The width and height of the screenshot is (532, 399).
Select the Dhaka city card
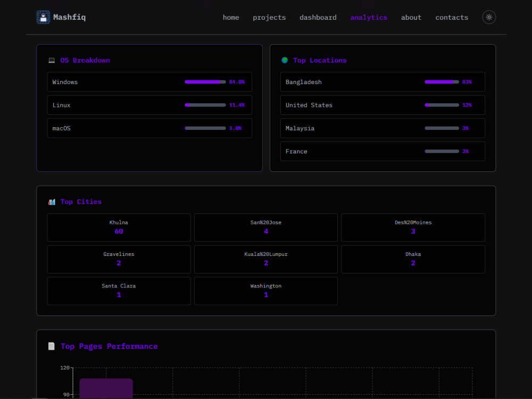click(413, 259)
